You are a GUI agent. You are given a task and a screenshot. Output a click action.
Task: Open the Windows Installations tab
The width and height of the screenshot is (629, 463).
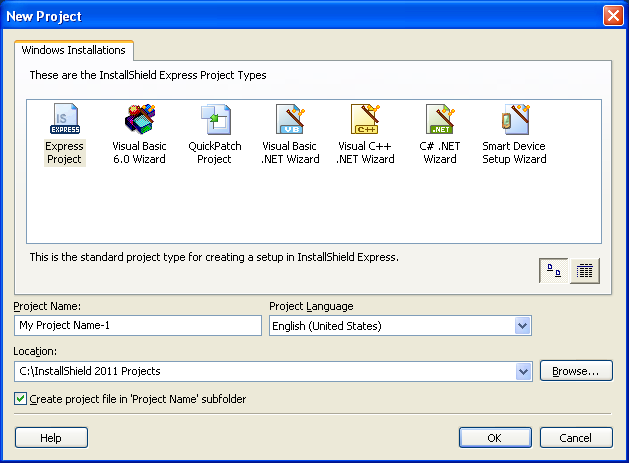pos(73,50)
